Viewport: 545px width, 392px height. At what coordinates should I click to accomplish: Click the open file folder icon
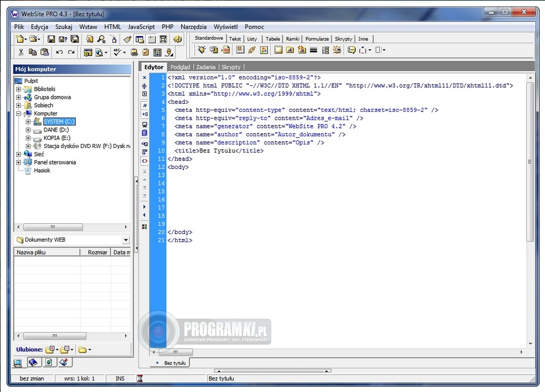pyautogui.click(x=33, y=39)
